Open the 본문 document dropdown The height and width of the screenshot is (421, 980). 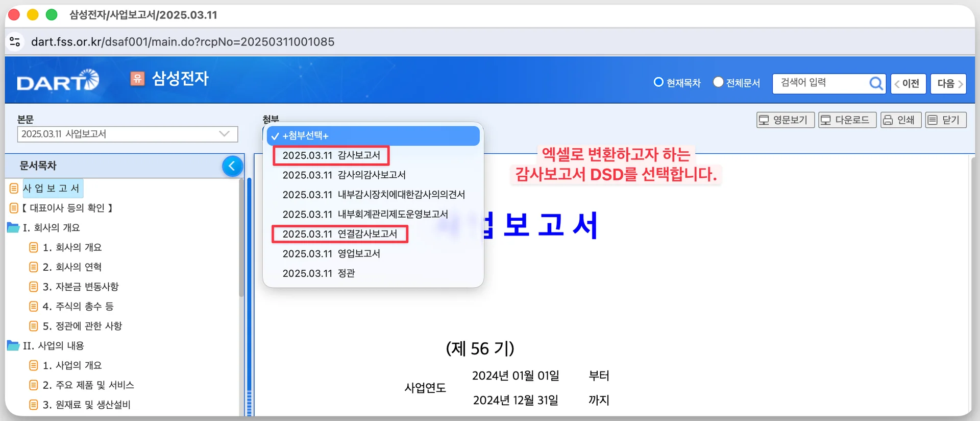pyautogui.click(x=127, y=134)
